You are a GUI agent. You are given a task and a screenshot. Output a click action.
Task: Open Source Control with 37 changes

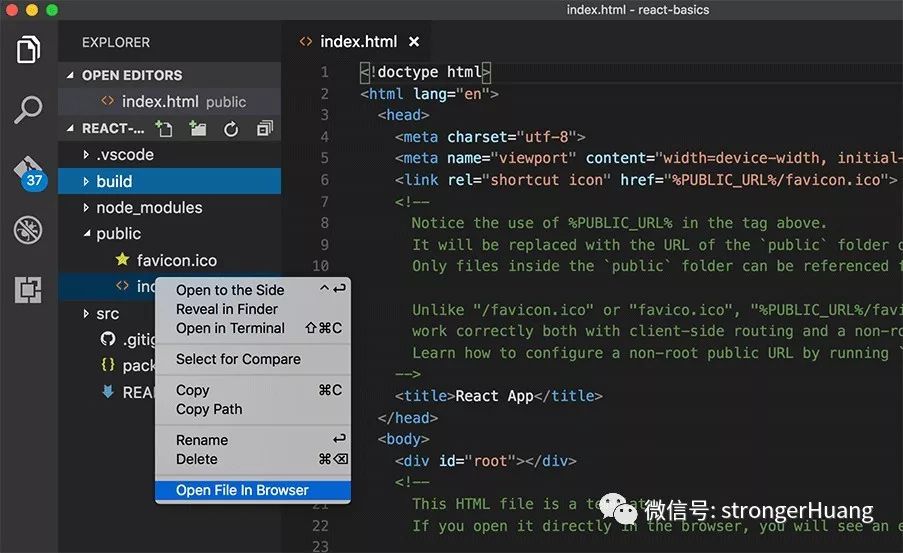click(28, 173)
